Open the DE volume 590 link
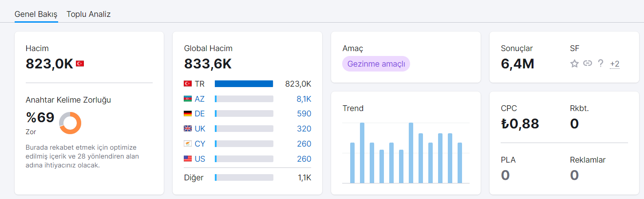The image size is (644, 199). click(304, 114)
